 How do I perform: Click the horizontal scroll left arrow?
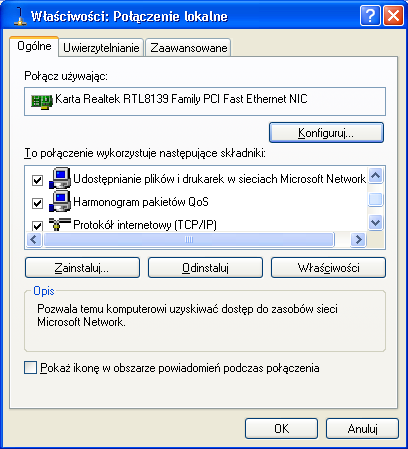[34, 239]
